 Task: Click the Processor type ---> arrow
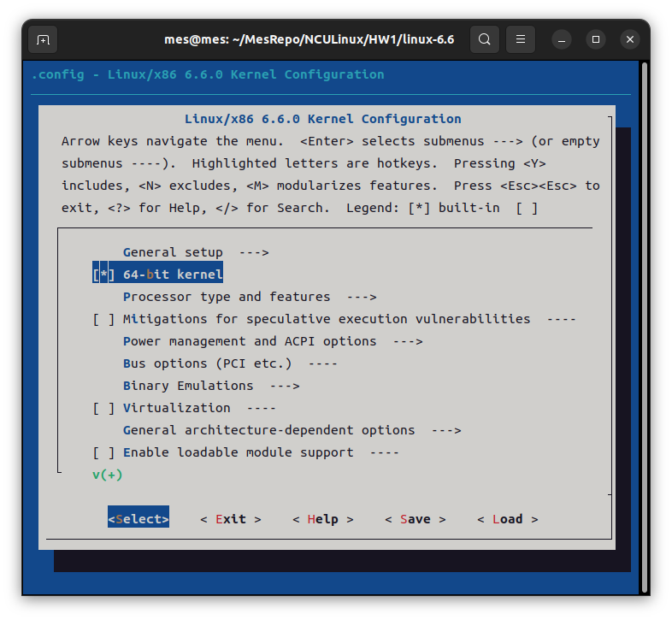tap(362, 297)
